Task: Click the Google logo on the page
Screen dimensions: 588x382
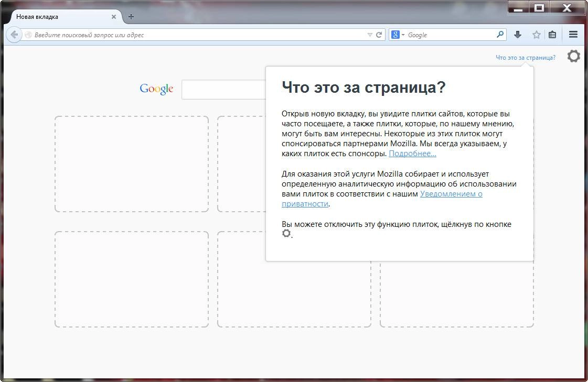Action: 156,89
